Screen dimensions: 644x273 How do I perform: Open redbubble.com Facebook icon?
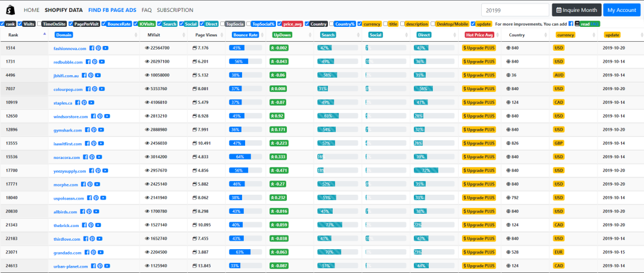(88, 62)
